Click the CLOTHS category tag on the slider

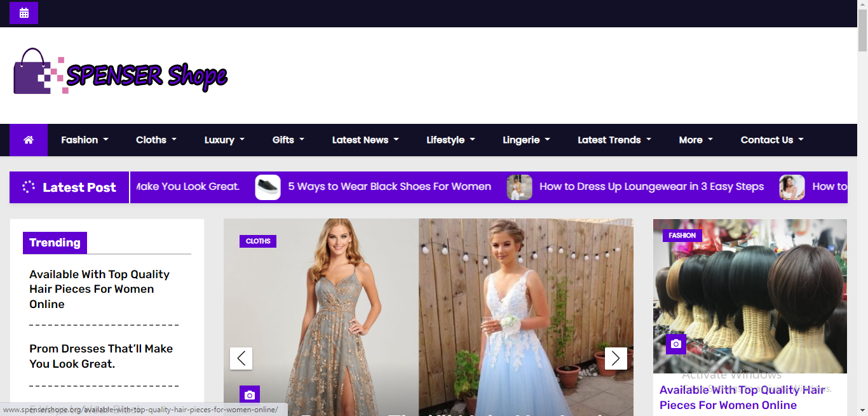[x=258, y=241]
